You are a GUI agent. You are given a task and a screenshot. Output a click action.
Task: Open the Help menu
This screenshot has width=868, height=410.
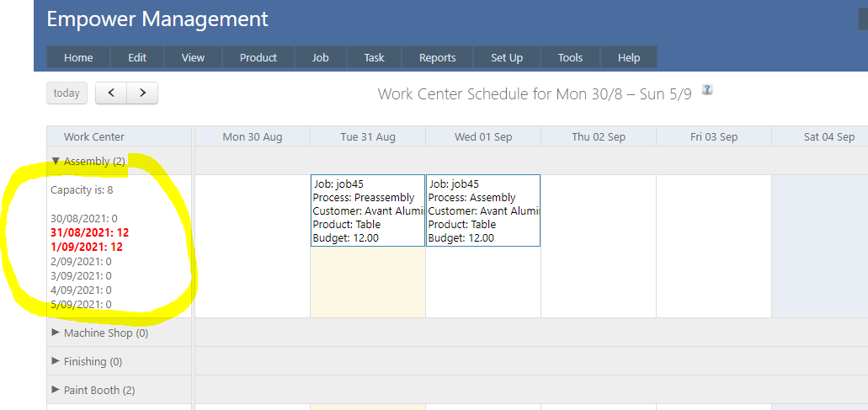(x=628, y=57)
